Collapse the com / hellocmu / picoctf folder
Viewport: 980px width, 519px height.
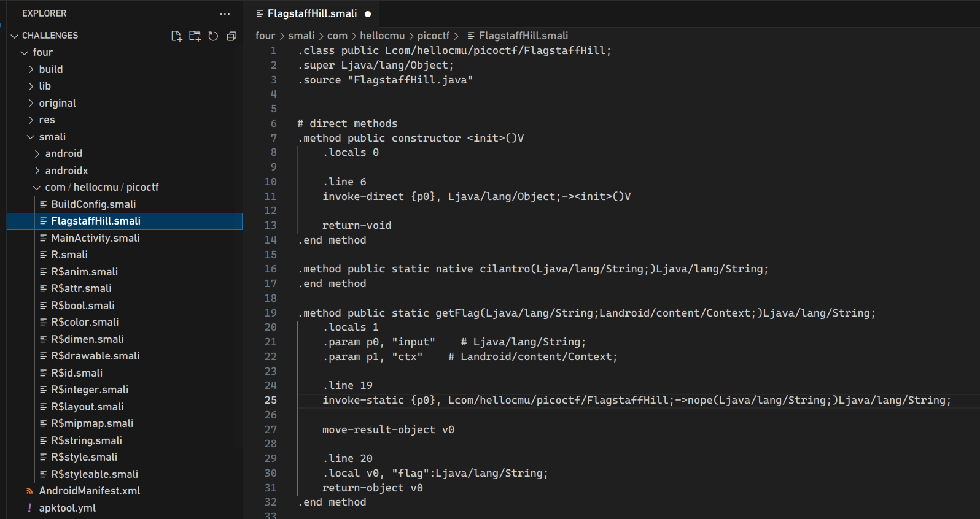(x=37, y=188)
